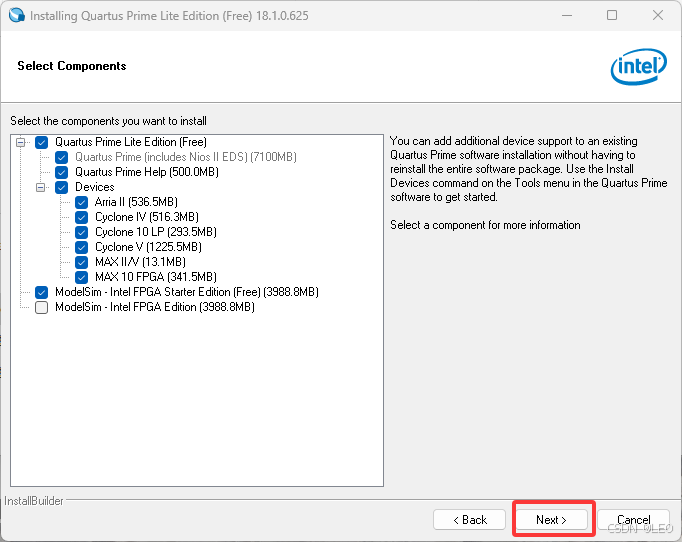Uncheck Quartus Prime Help (500.0MB) checkbox
This screenshot has height=542, width=682.
coord(61,172)
